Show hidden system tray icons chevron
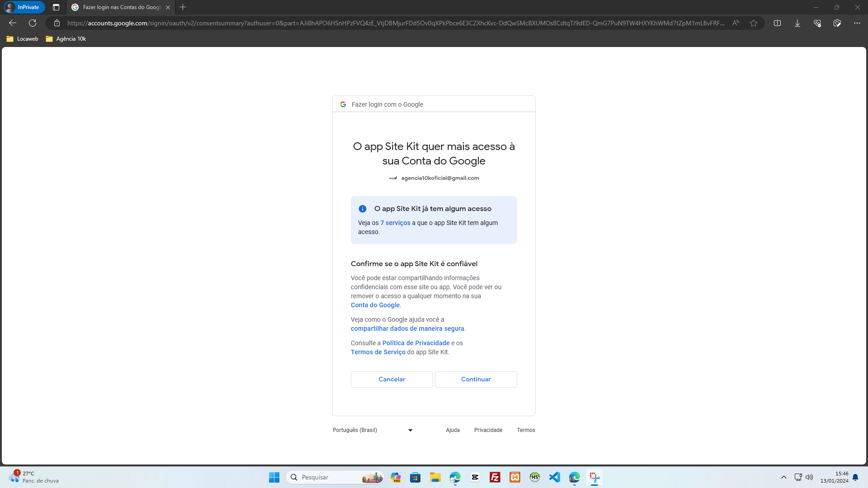 pos(784,477)
